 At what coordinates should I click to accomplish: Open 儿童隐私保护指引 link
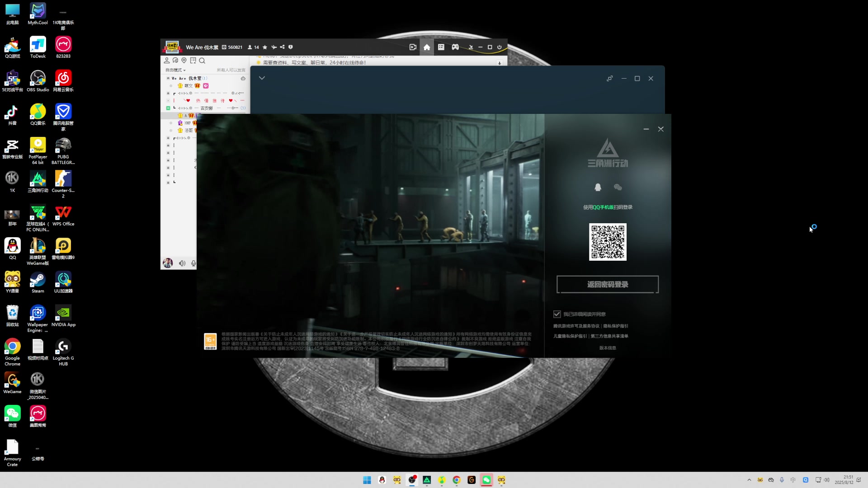(x=570, y=336)
